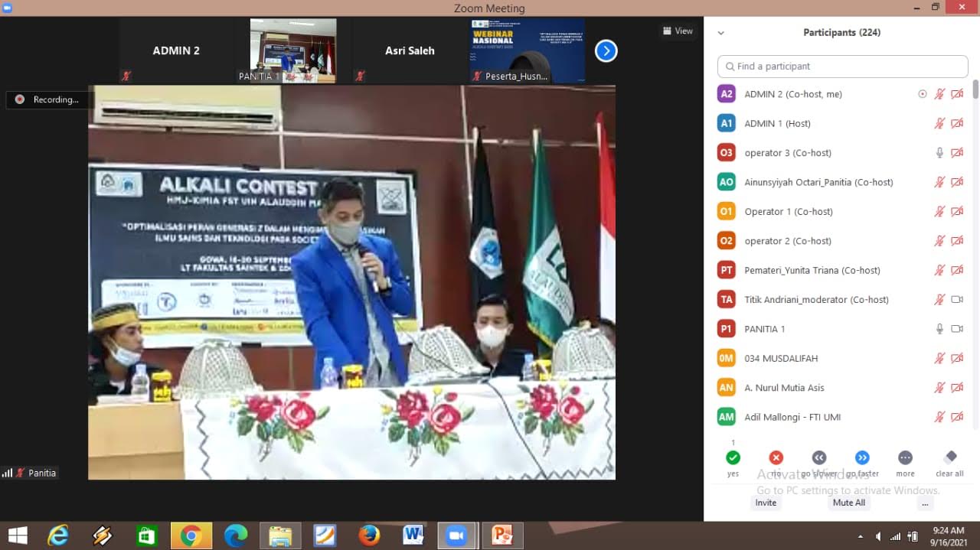Click the red 'no' reaction icon

776,457
